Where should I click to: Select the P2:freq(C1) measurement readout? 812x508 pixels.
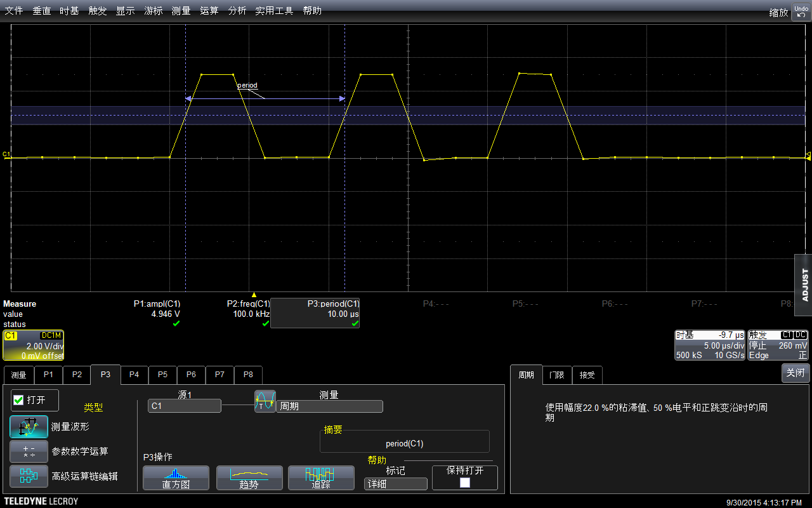pyautogui.click(x=248, y=314)
